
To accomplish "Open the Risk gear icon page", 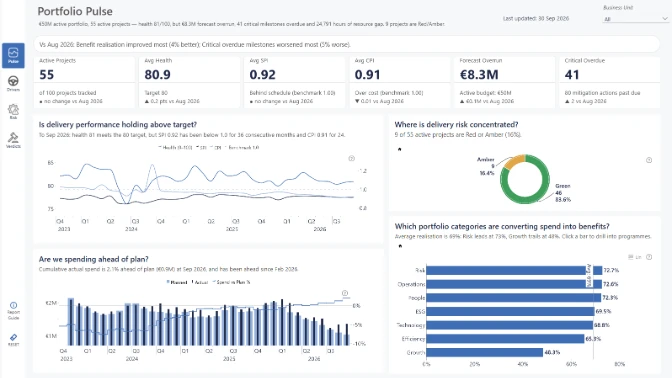I will coord(13,111).
